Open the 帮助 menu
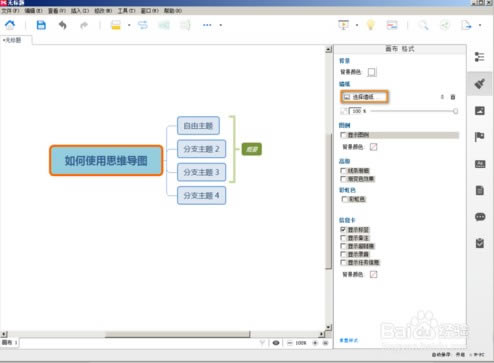Screen dimensions: 494x363 coord(173,11)
